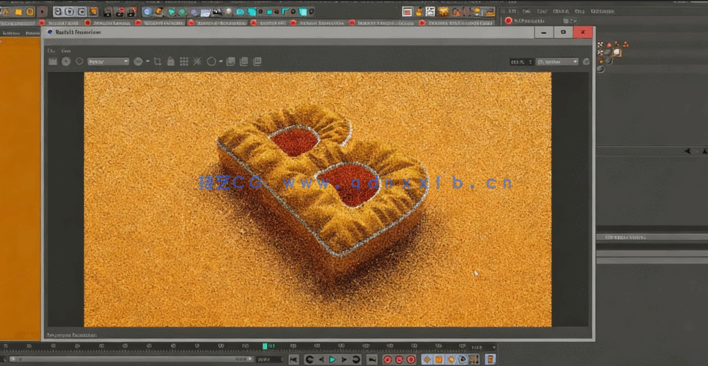Click the orange timeline icon at far right of playback bar
Viewport: 708px width, 366px height.
(x=490, y=360)
